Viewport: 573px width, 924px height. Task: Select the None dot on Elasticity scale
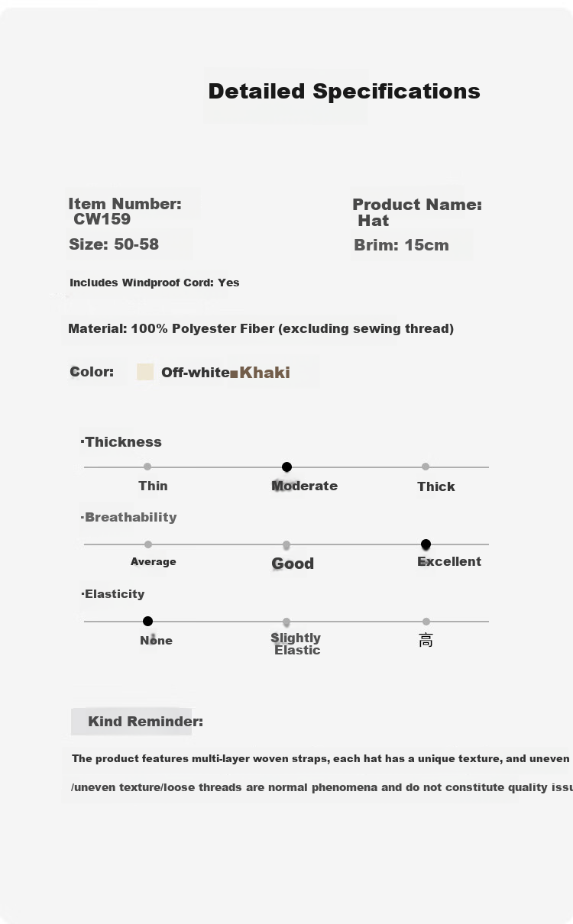pos(147,622)
